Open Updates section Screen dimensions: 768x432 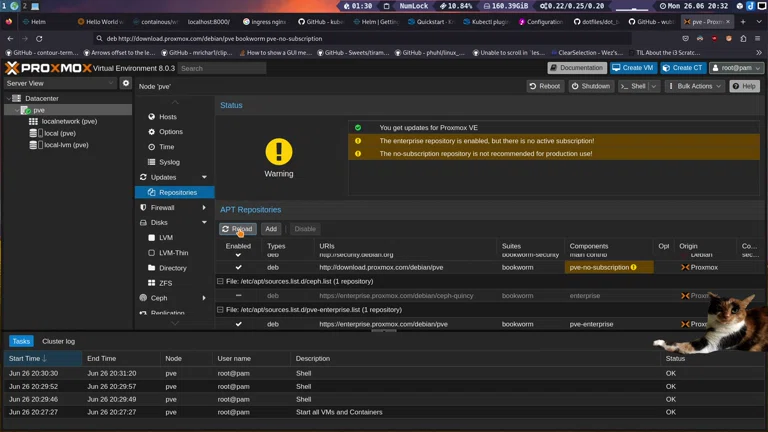pos(164,177)
